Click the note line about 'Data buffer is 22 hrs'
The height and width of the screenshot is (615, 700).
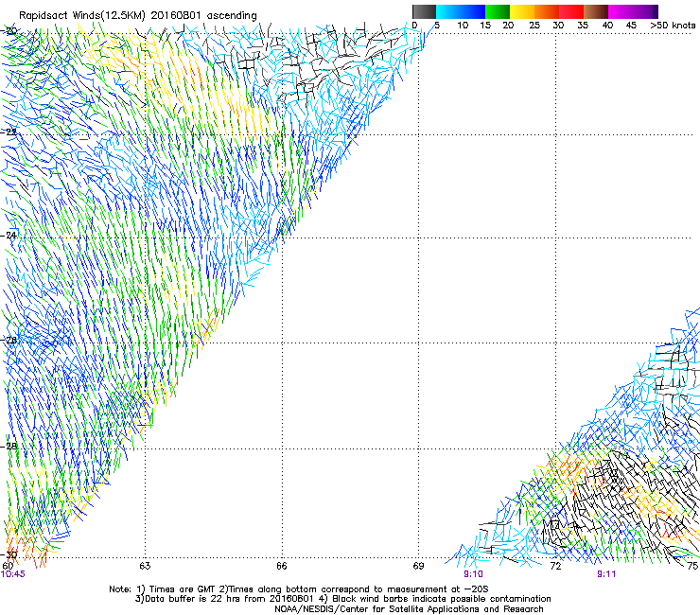click(342, 599)
